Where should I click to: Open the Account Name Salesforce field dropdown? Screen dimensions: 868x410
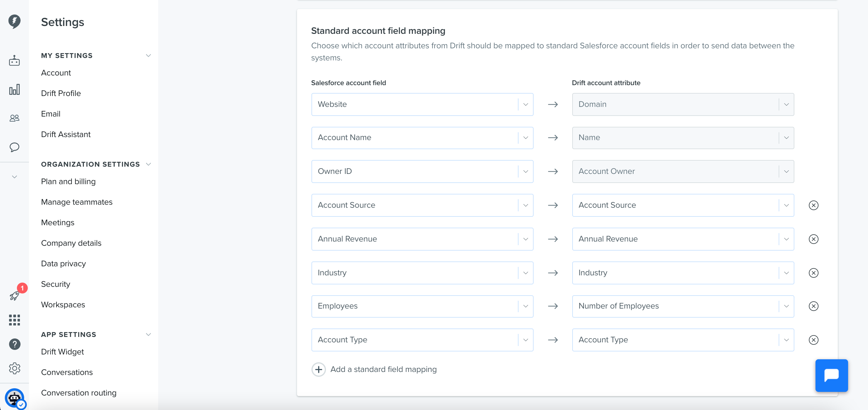[x=422, y=138]
